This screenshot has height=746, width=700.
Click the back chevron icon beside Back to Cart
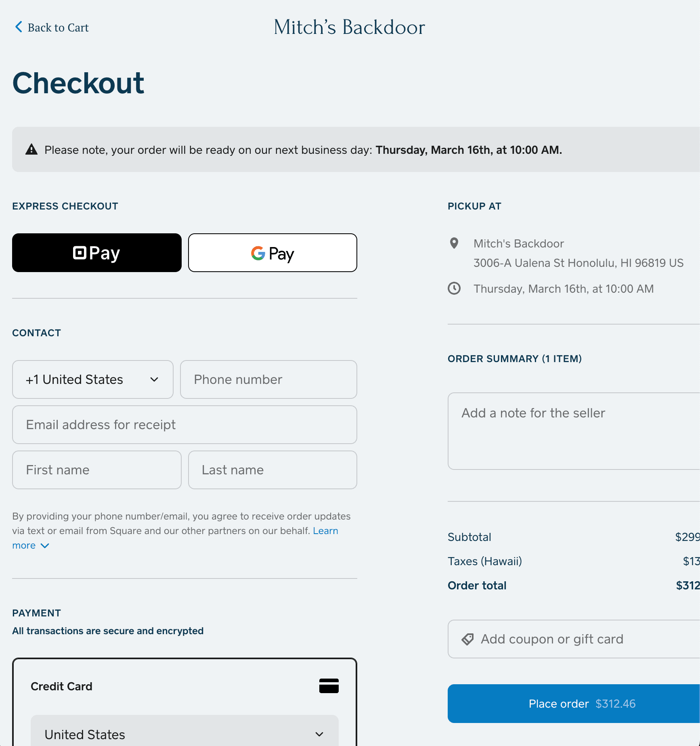pyautogui.click(x=18, y=27)
